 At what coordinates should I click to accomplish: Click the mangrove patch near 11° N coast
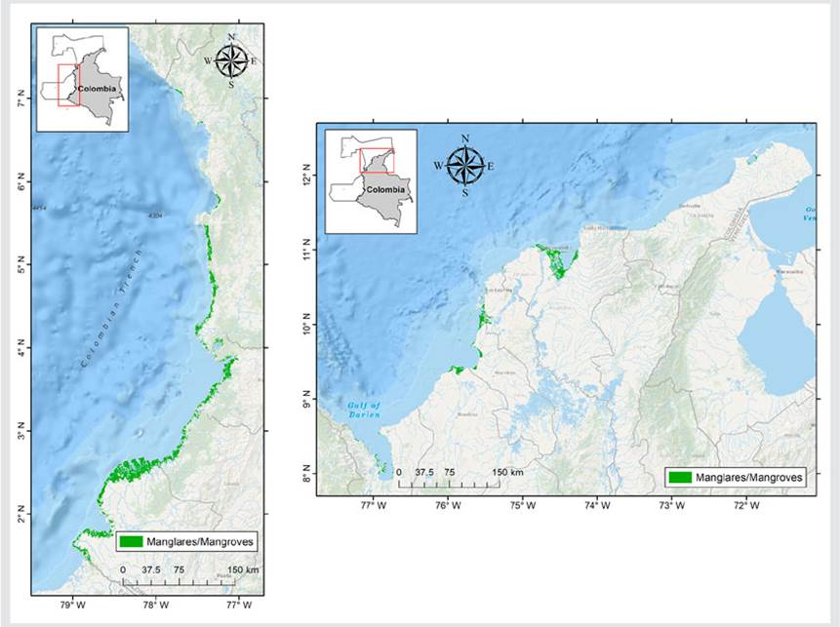click(x=557, y=260)
